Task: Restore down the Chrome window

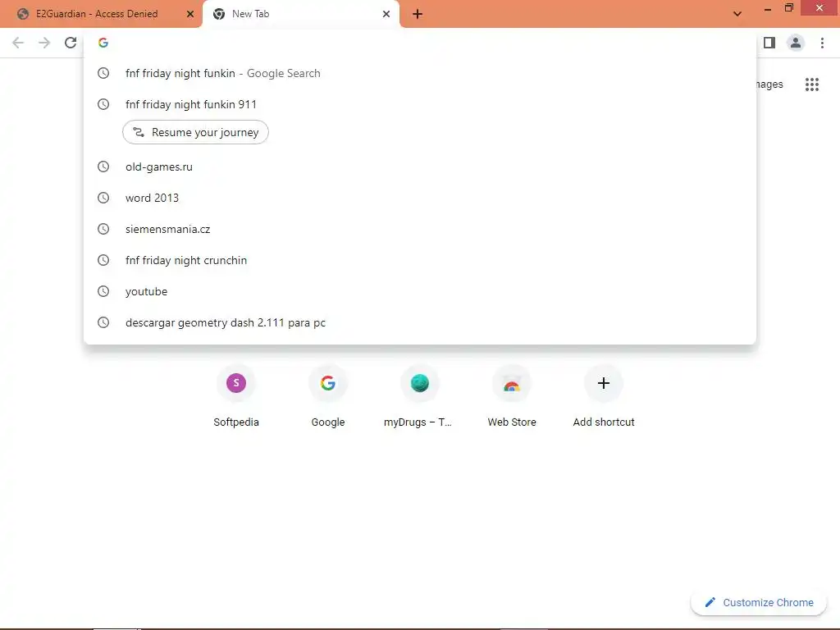Action: pyautogui.click(x=788, y=8)
